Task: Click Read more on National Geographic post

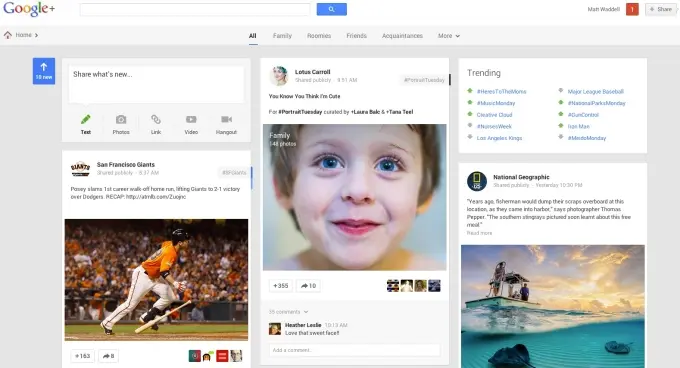Action: pos(479,233)
